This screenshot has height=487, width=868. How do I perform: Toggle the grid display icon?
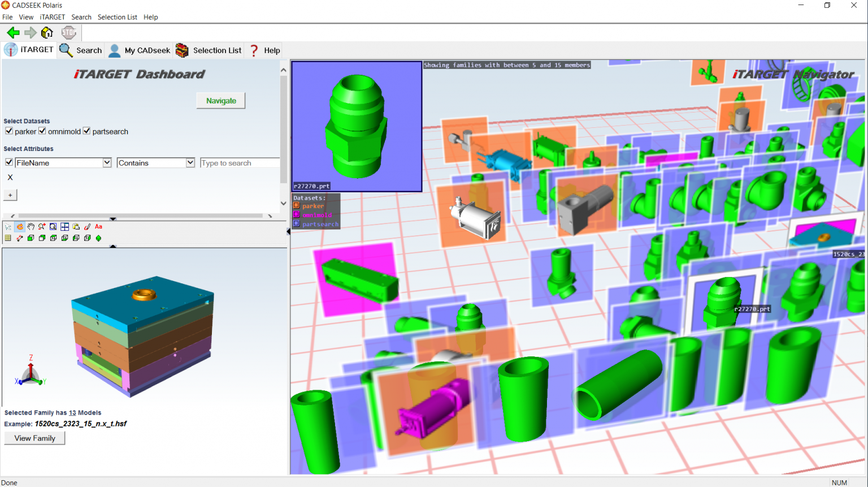[x=8, y=239]
